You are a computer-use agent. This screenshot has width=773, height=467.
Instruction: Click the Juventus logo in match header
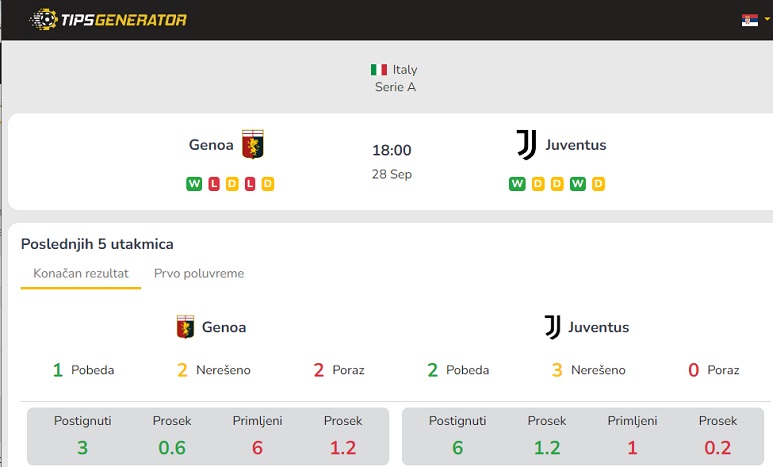(527, 144)
